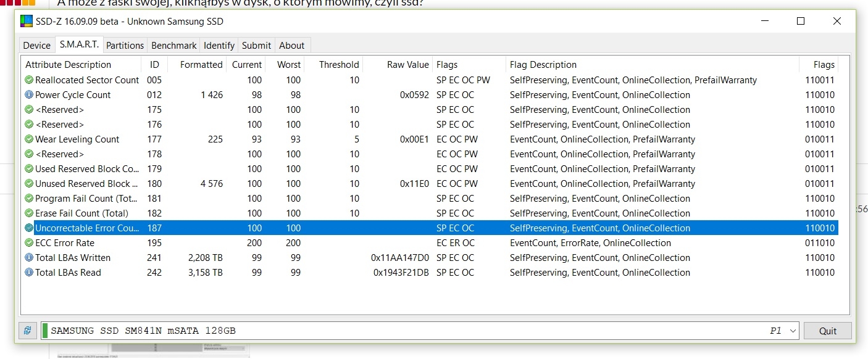This screenshot has width=868, height=359.
Task: Click status icon of Erase Fail Count row
Action: coord(29,213)
